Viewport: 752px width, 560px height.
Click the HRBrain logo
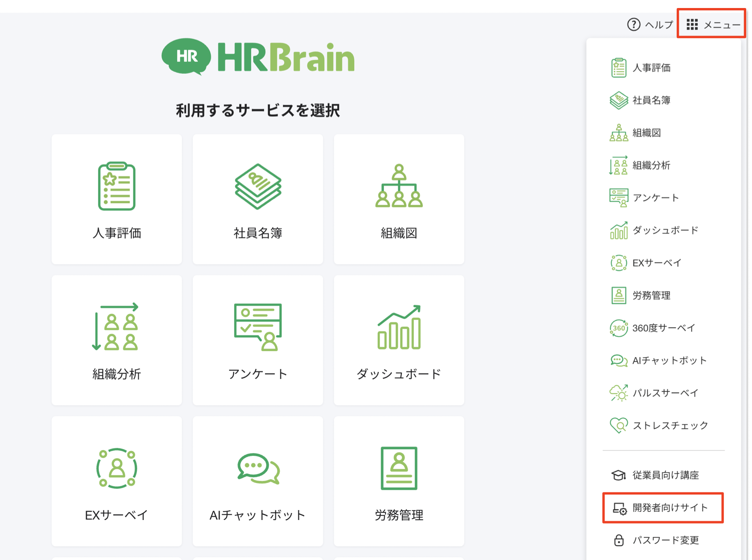(x=258, y=57)
